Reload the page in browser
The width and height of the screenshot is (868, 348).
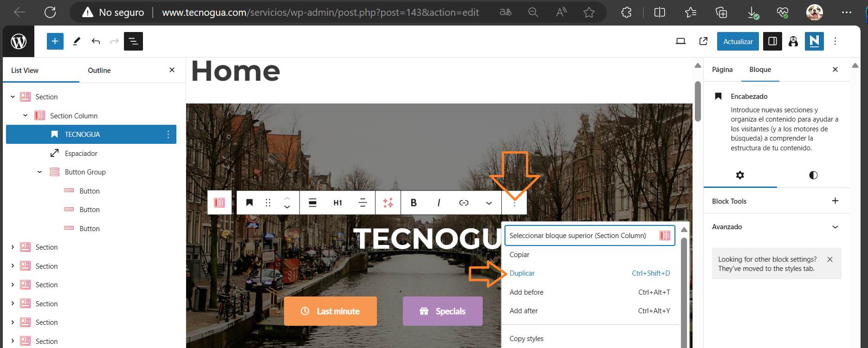click(50, 13)
